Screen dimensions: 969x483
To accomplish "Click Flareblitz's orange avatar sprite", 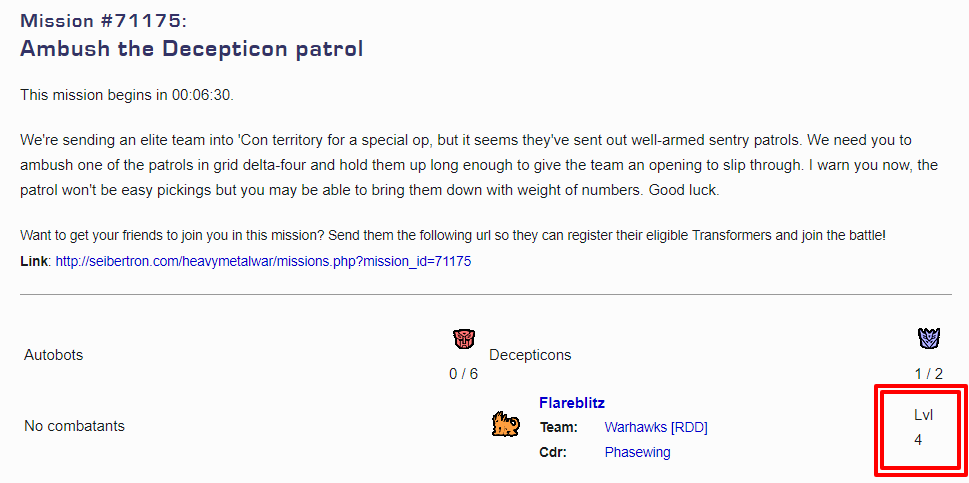I will [x=505, y=426].
